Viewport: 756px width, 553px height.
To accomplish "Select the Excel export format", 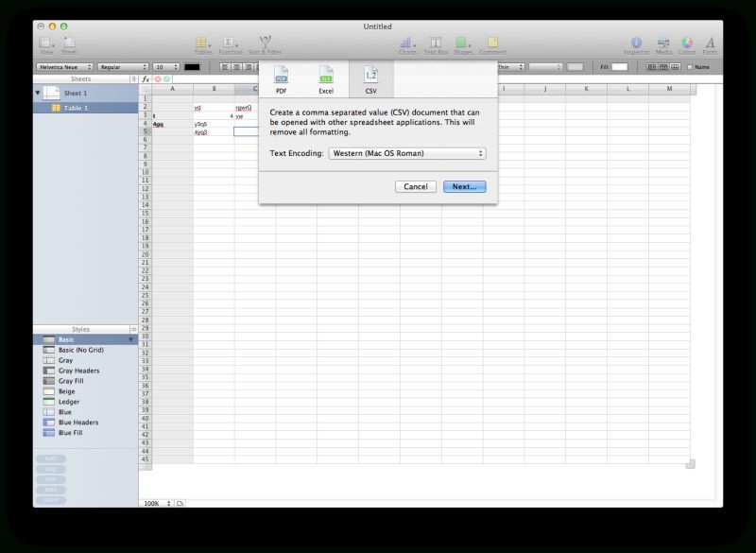I will 326,78.
